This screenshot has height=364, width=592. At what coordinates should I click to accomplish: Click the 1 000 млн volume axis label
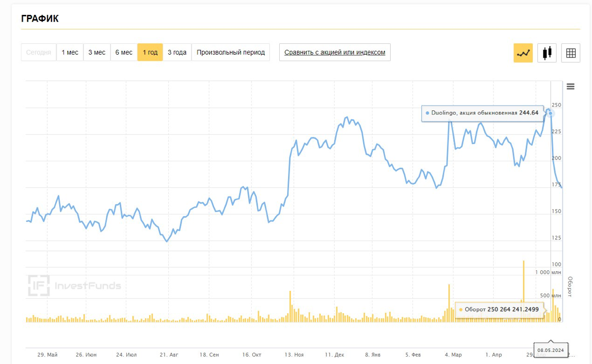tap(549, 272)
